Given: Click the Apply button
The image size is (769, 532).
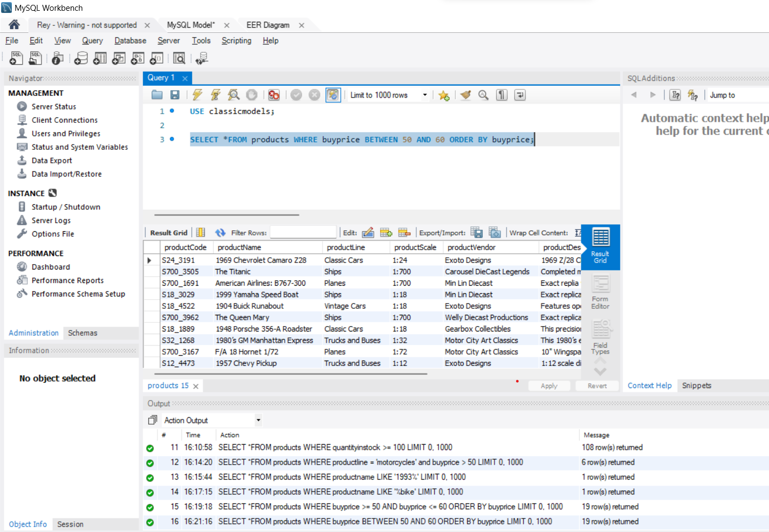Looking at the screenshot, I should point(549,386).
